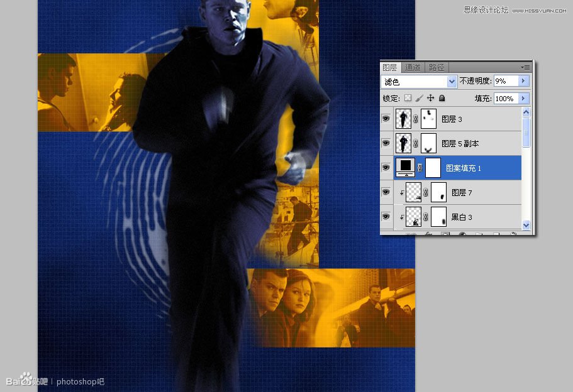This screenshot has width=573, height=392.
Task: Switch to the 通道 channels tab
Action: click(x=413, y=67)
